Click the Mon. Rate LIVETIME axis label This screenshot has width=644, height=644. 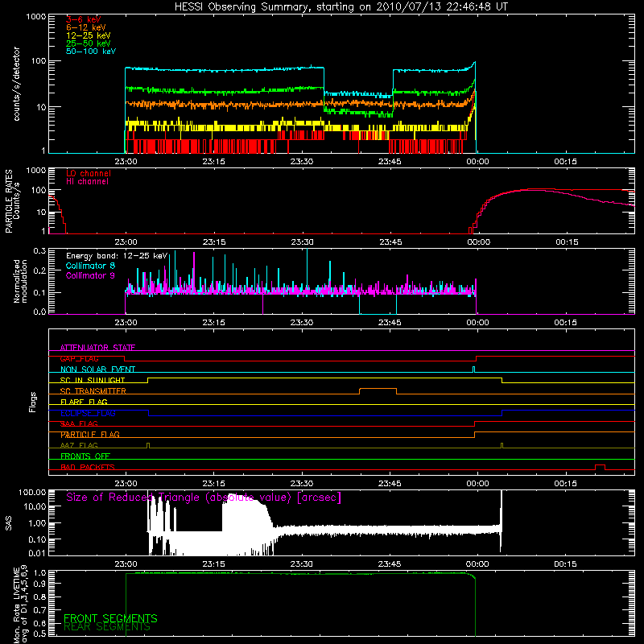[20, 605]
